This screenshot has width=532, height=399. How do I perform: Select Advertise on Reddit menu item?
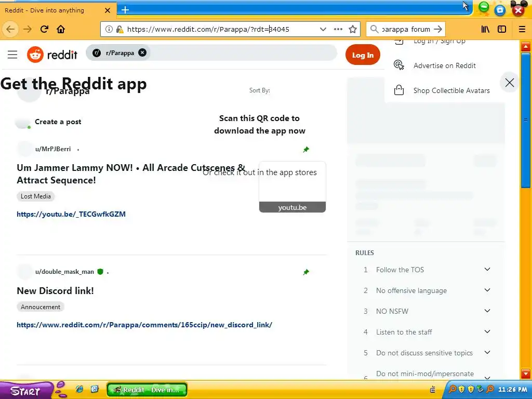coord(445,65)
